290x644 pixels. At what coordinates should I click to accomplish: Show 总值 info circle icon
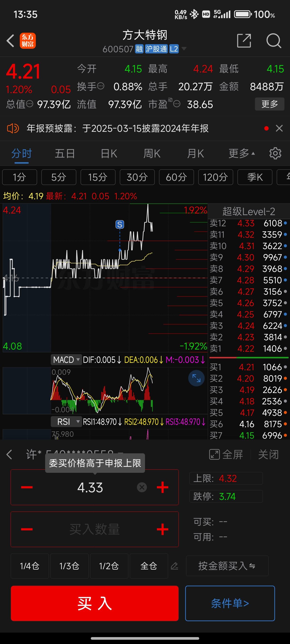29,104
